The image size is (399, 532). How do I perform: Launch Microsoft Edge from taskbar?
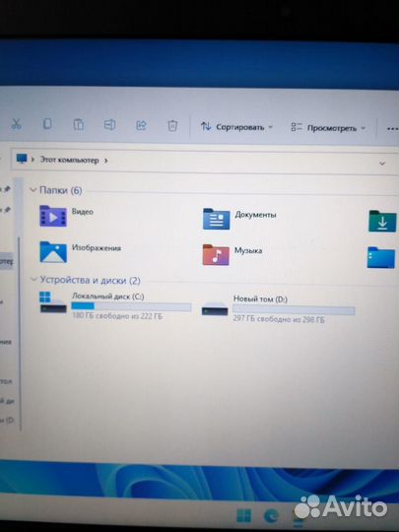[272, 516]
